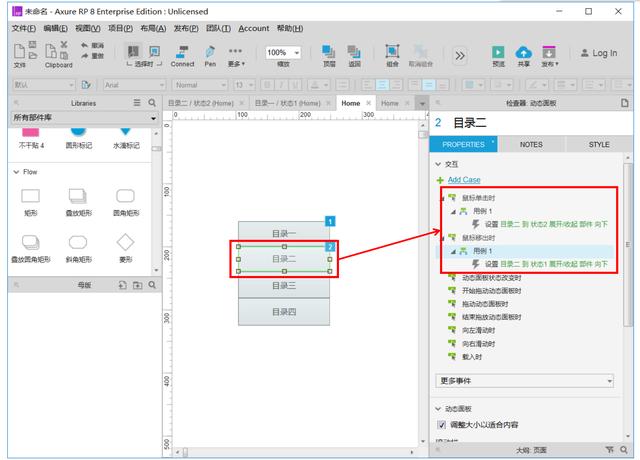The height and width of the screenshot is (460, 640).
Task: Toggle underline text formatting
Action: coord(296,85)
